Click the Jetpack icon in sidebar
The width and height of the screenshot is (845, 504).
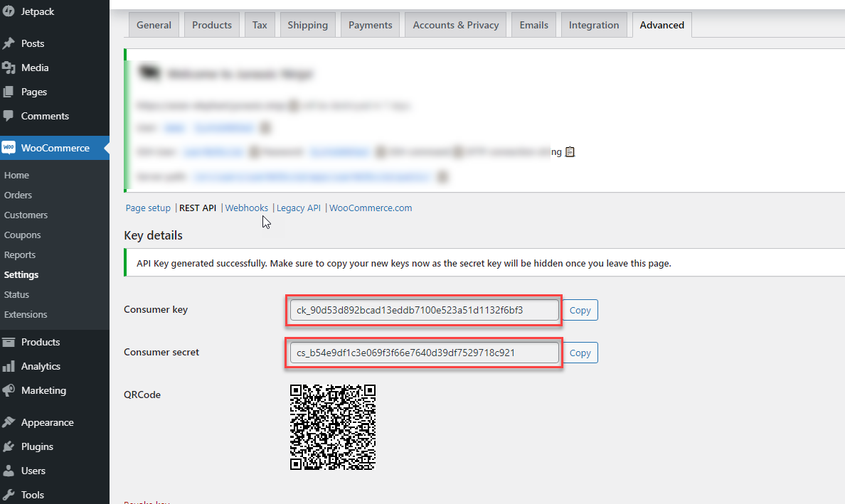(x=8, y=11)
